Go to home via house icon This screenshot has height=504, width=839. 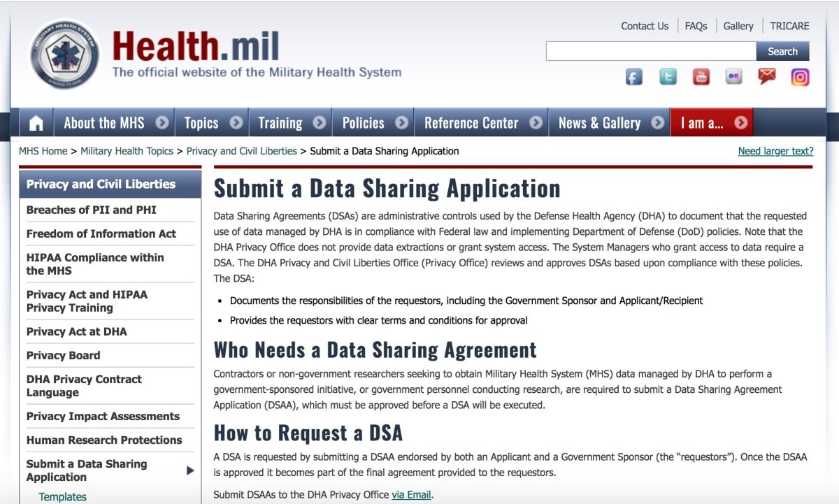point(36,123)
